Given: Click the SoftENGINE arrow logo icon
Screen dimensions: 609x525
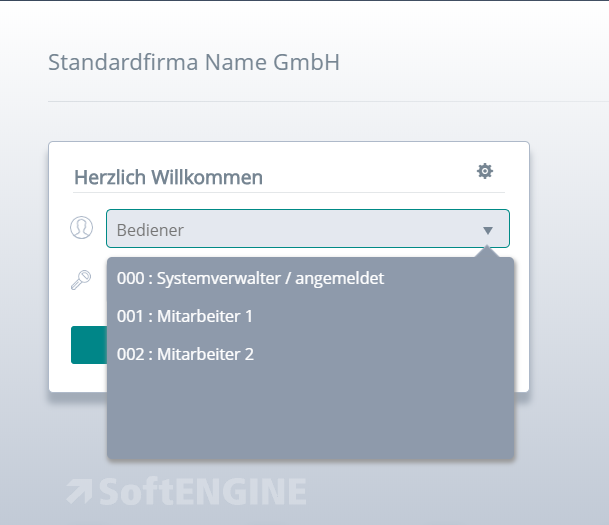Looking at the screenshot, I should (x=79, y=492).
